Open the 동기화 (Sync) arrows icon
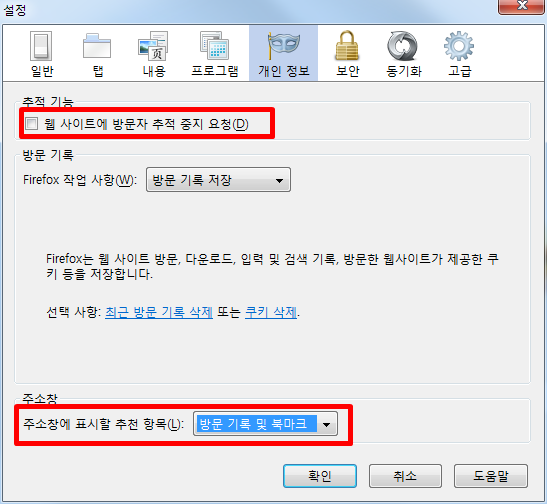Image resolution: width=547 pixels, height=504 pixels. (x=403, y=46)
